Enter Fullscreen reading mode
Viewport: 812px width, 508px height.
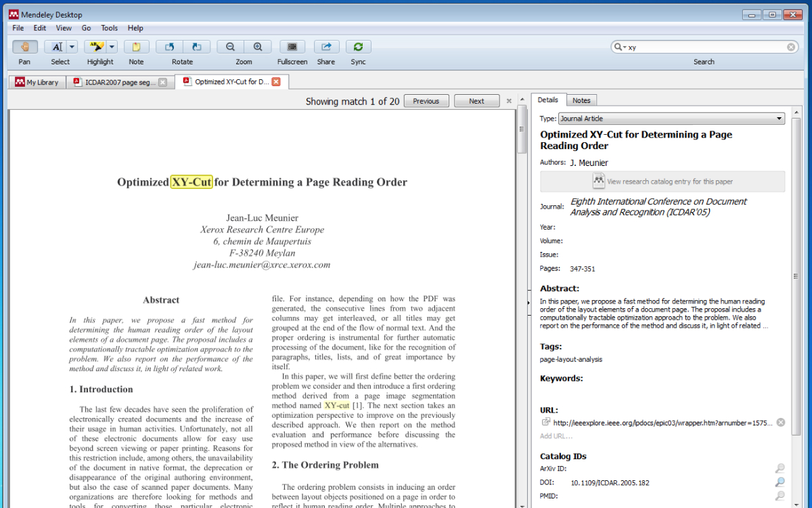pos(292,47)
